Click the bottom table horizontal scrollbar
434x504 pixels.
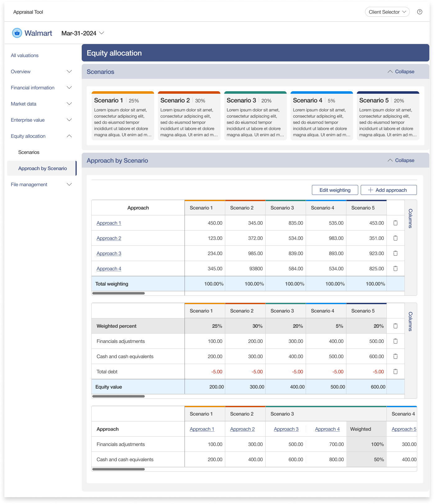point(118,469)
